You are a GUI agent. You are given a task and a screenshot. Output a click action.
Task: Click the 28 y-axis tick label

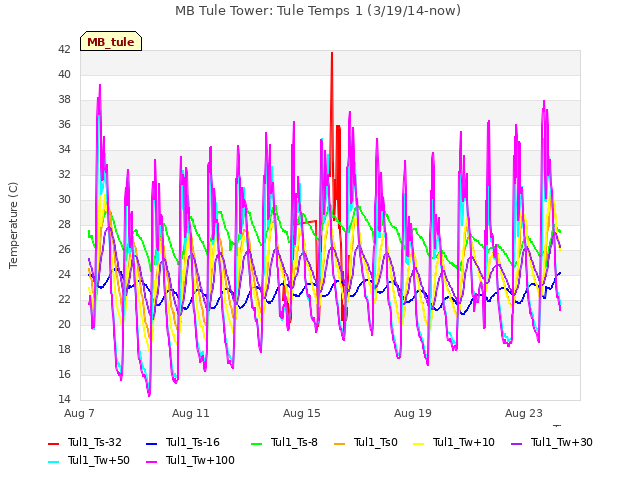pyautogui.click(x=64, y=224)
